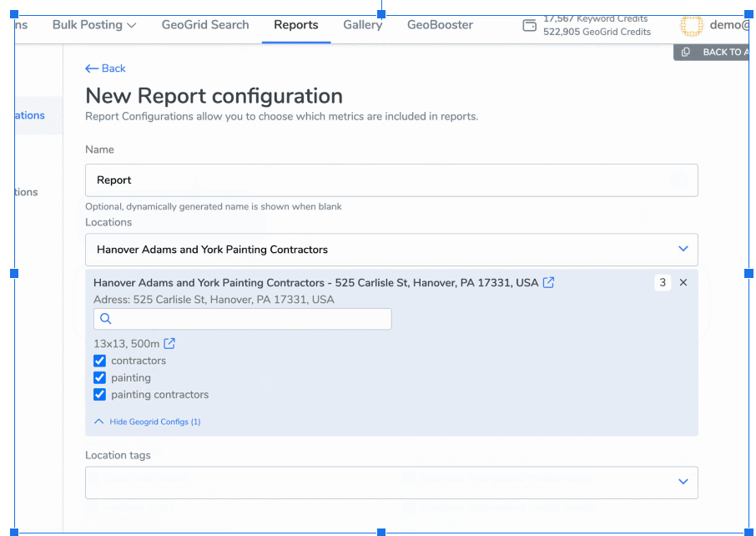This screenshot has width=756, height=536.
Task: Click the count badge showing 3
Action: tap(663, 283)
